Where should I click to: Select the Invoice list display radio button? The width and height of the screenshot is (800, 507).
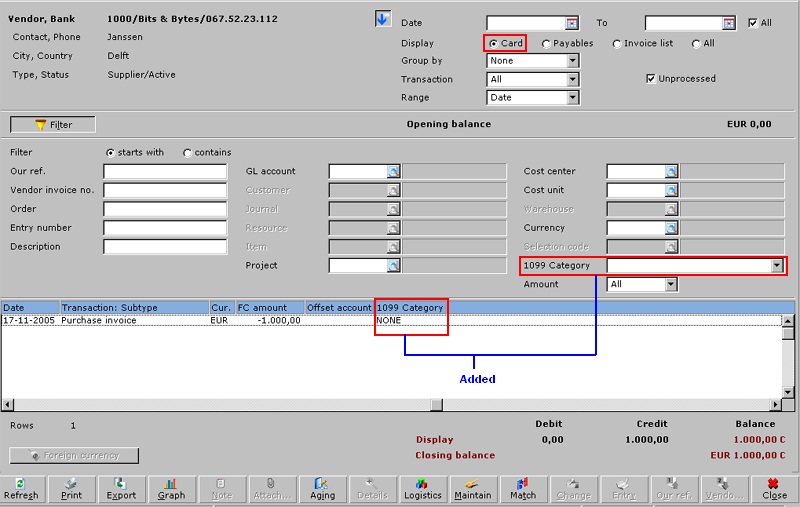[x=617, y=44]
